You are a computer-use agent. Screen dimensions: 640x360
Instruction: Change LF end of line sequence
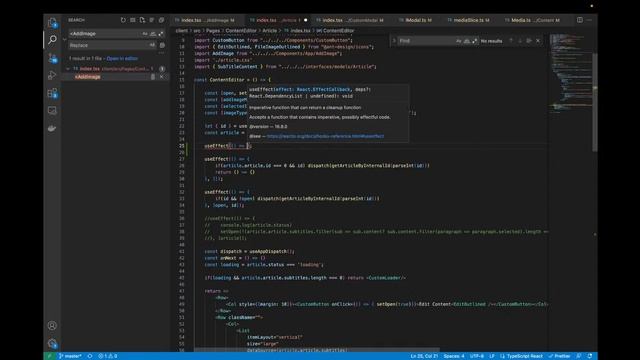(x=492, y=356)
